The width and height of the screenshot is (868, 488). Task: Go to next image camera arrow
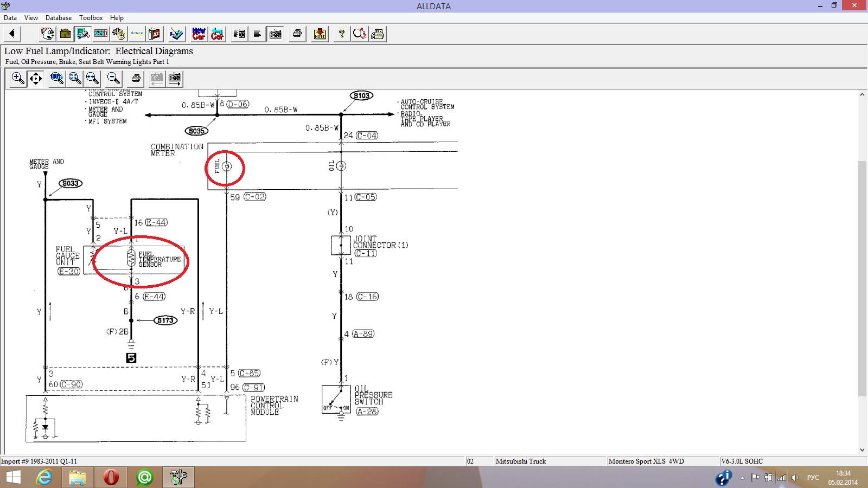tap(175, 79)
